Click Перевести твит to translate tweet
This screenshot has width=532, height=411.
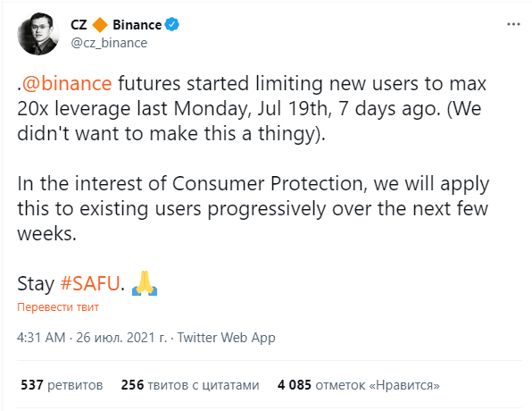click(58, 307)
